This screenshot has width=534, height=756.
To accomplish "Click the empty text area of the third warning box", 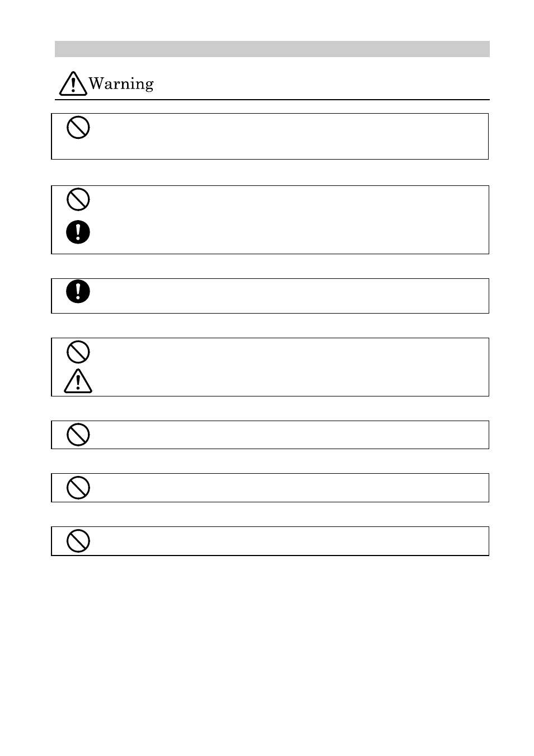I will [x=288, y=296].
